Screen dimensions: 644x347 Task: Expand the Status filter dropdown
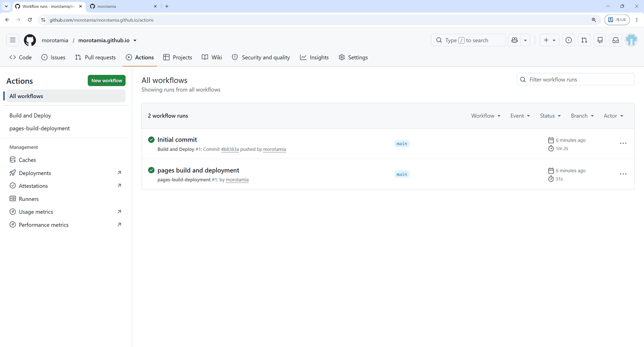(x=550, y=116)
